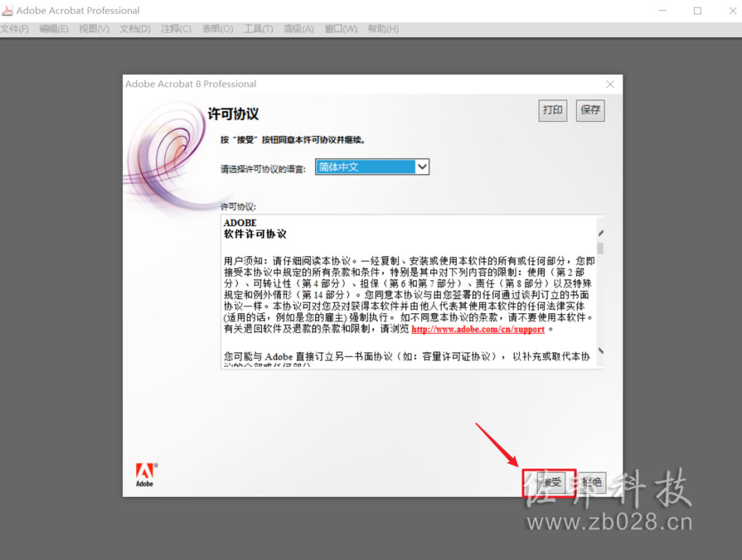The width and height of the screenshot is (742, 560).
Task: Open the 高级(A) menu
Action: [299, 30]
